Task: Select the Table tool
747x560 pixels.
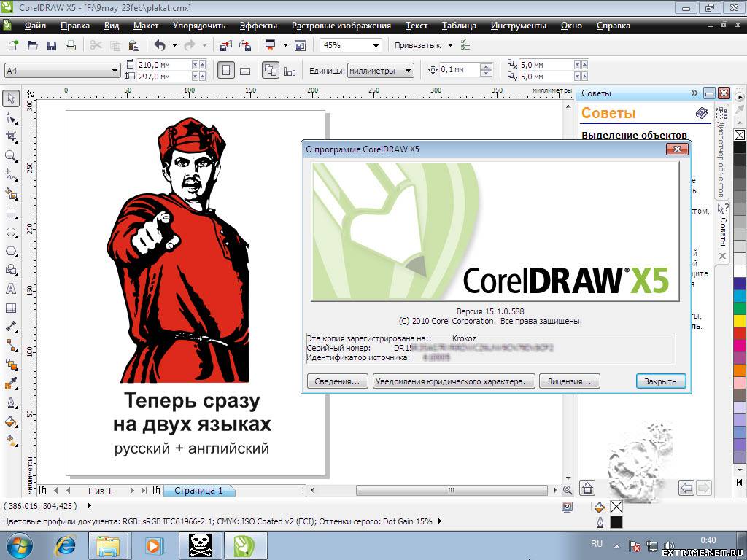Action: [11, 308]
